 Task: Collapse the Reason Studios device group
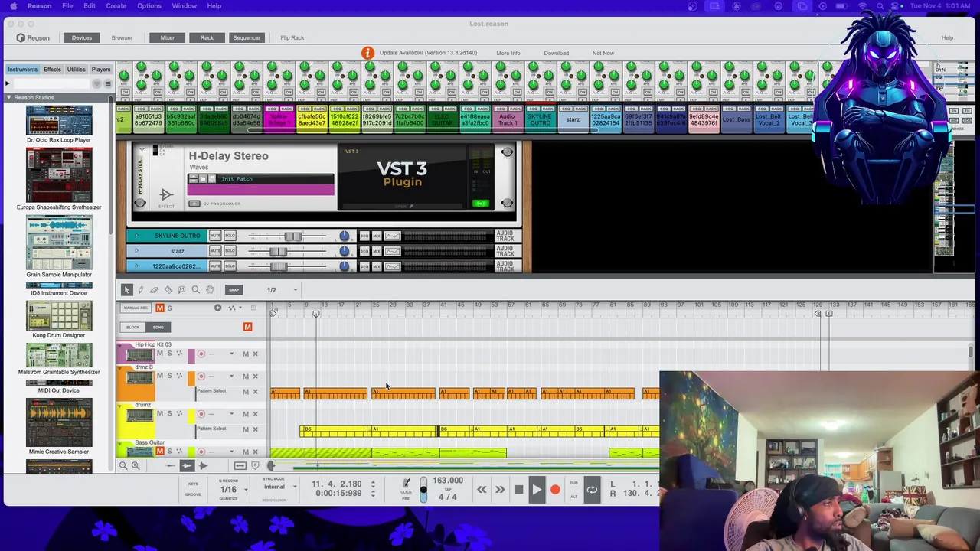[8, 98]
